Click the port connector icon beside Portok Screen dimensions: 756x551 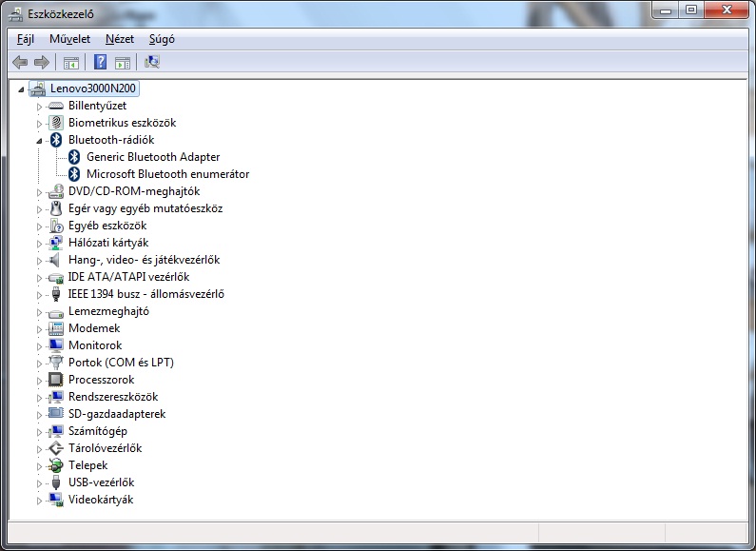56,363
